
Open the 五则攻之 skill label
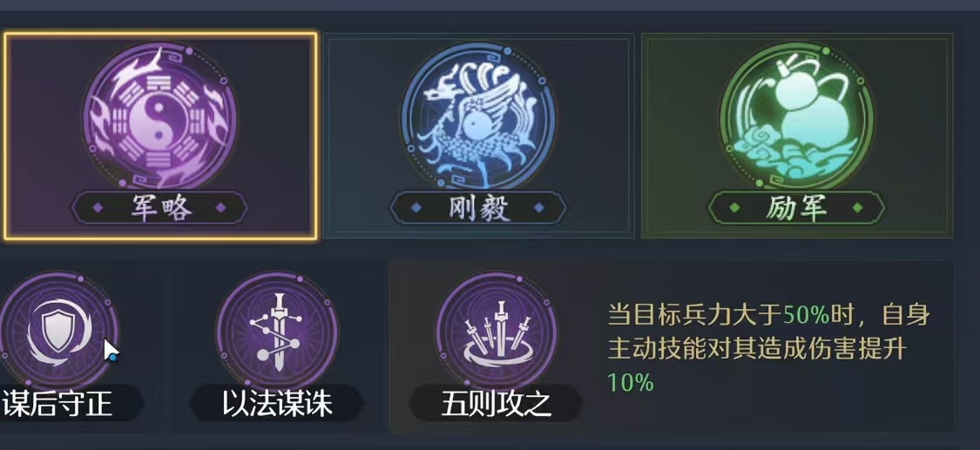pyautogui.click(x=497, y=405)
